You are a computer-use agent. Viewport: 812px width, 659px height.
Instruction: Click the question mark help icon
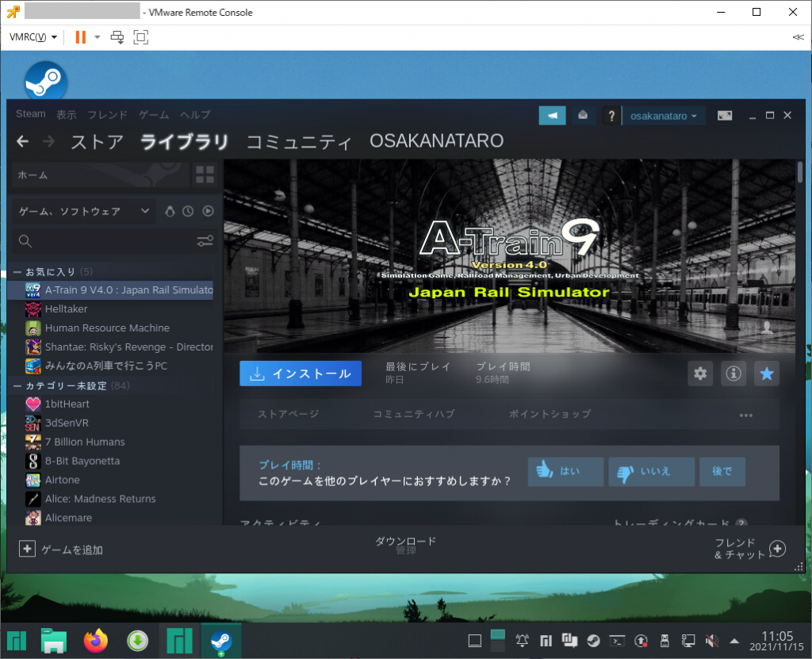[x=611, y=116]
